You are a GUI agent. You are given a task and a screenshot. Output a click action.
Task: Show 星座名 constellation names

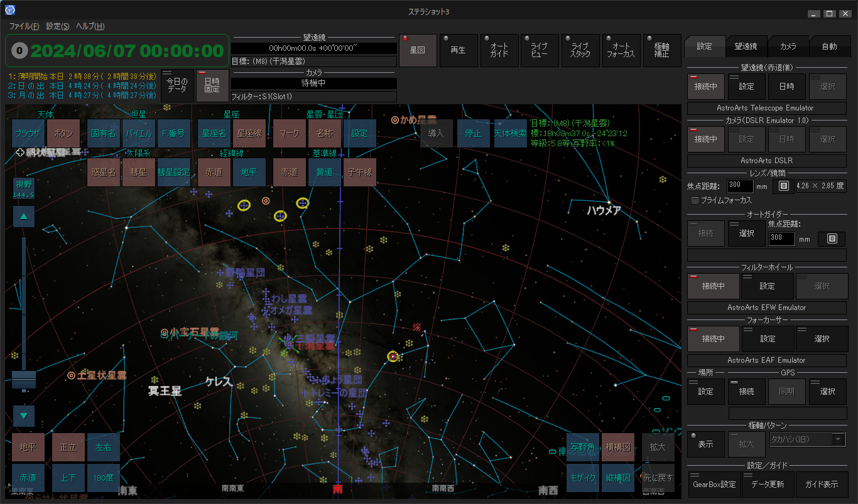[x=214, y=133]
